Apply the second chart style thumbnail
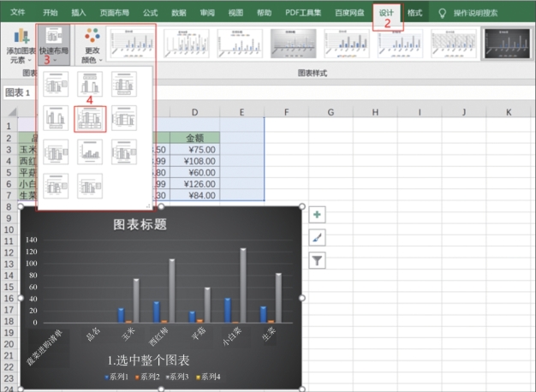 [x=187, y=44]
